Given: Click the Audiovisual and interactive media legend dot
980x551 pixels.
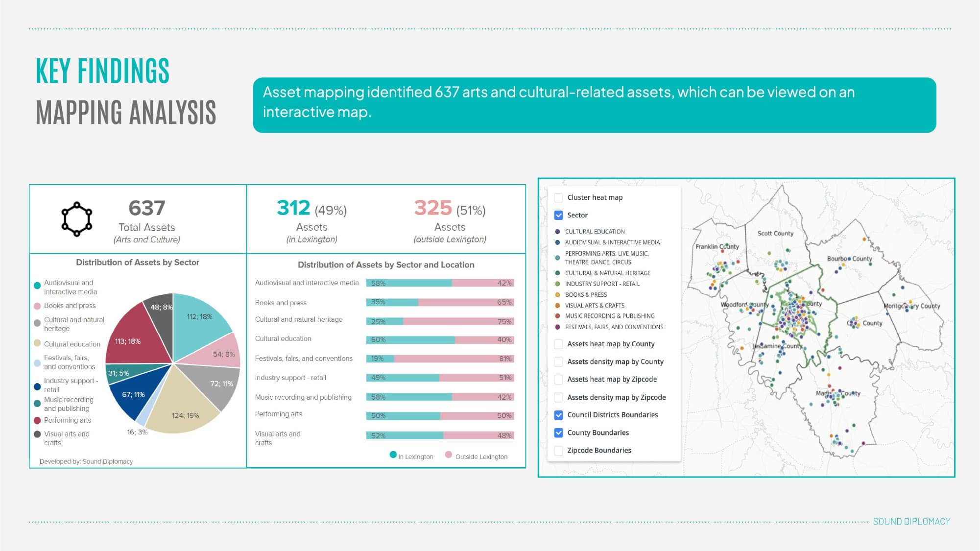Looking at the screenshot, I should coord(37,286).
